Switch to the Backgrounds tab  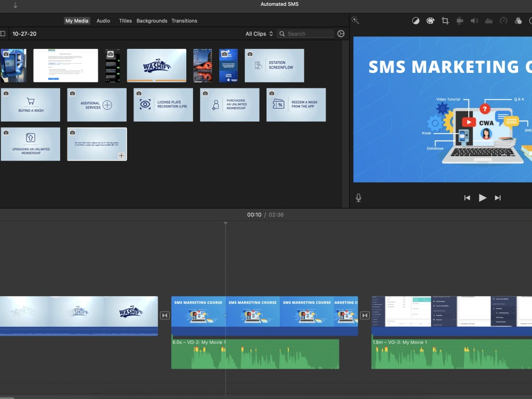(x=152, y=21)
